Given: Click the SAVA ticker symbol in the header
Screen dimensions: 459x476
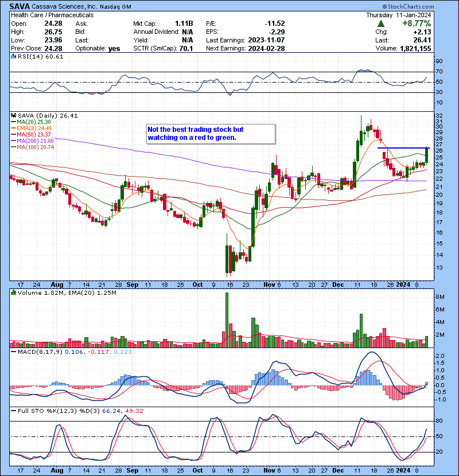Looking at the screenshot, I should [20, 6].
